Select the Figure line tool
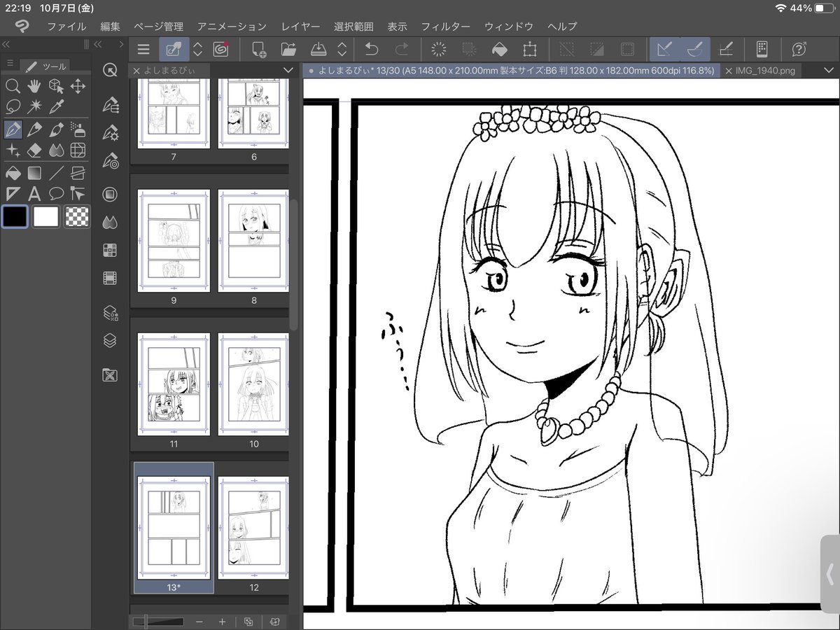This screenshot has width=840, height=630. [x=56, y=172]
